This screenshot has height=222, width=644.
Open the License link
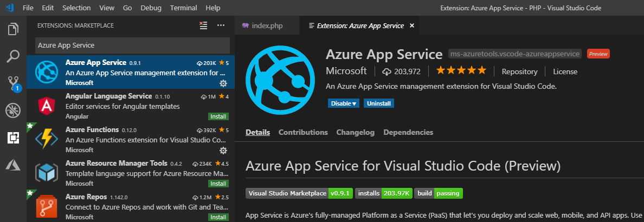(x=565, y=71)
